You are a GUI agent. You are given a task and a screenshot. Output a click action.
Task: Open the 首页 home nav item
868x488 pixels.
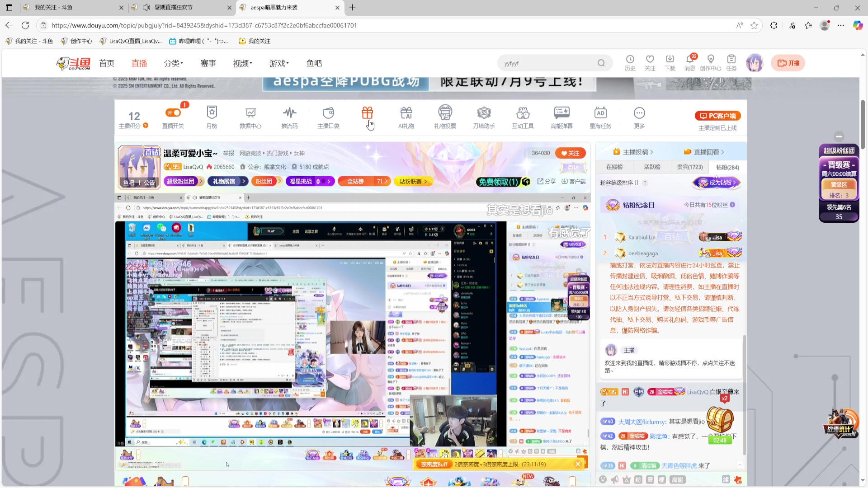point(107,63)
